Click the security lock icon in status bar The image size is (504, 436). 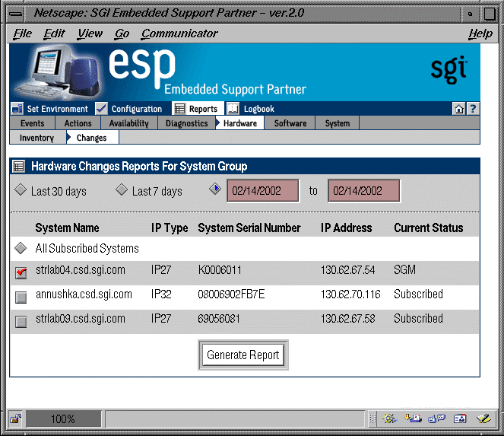coord(15,418)
